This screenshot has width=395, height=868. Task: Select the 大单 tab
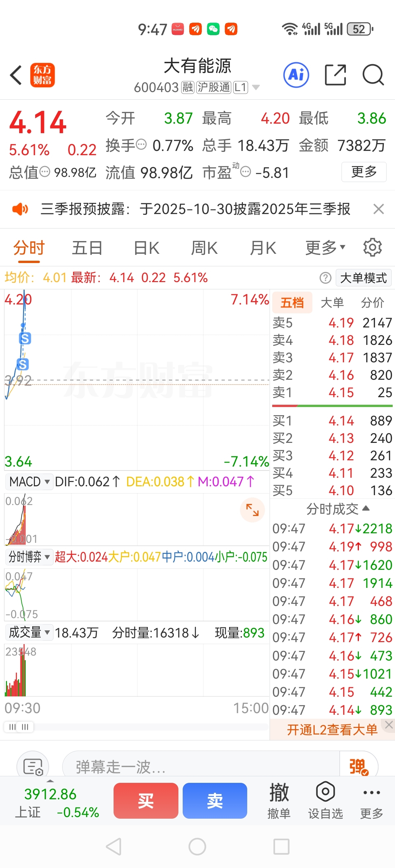click(332, 302)
